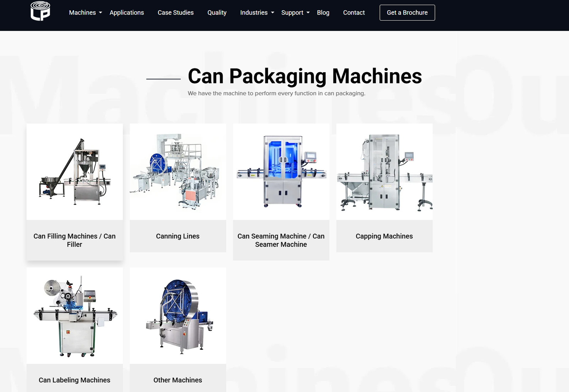Image resolution: width=569 pixels, height=392 pixels.
Task: Open the Capping Machines category
Action: point(384,236)
